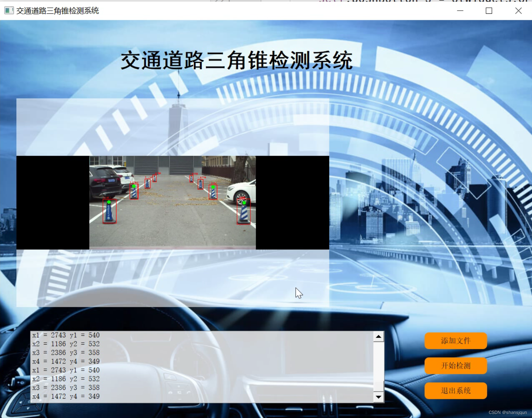Select the line reading x1 = 2743 y1 = 540
The width and height of the screenshot is (532, 418).
[66, 335]
